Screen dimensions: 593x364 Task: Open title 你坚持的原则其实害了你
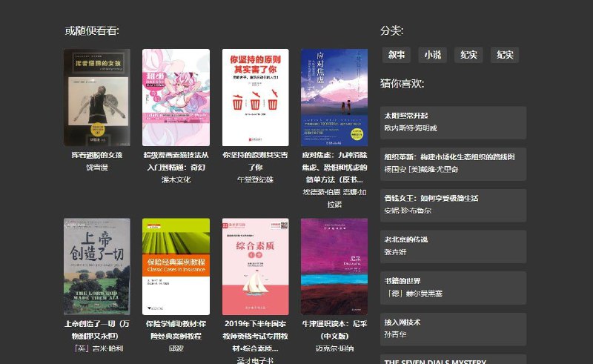click(x=255, y=161)
